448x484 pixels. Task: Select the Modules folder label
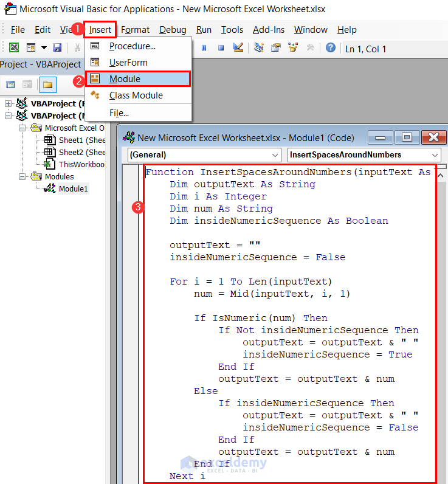coord(59,176)
